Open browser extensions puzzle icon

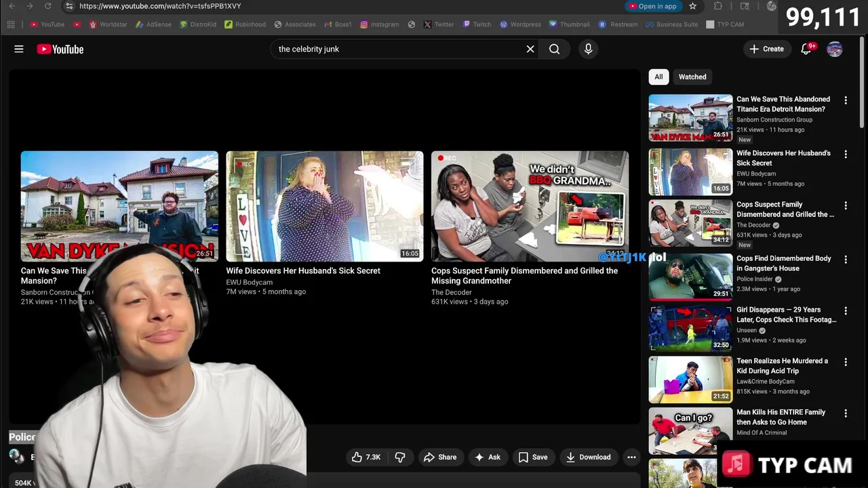coord(718,6)
